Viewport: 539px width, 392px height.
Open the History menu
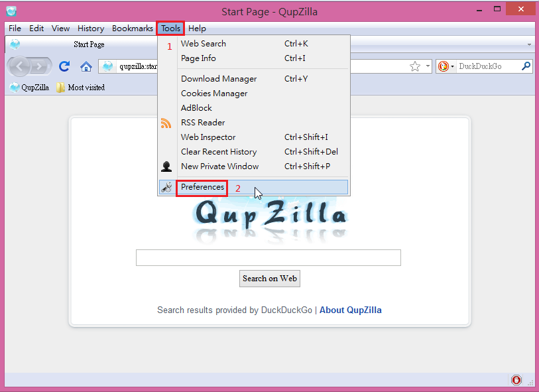coord(91,29)
